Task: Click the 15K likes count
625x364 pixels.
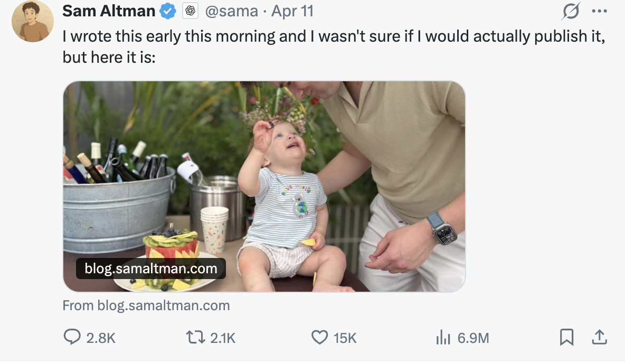Action: 345,338
